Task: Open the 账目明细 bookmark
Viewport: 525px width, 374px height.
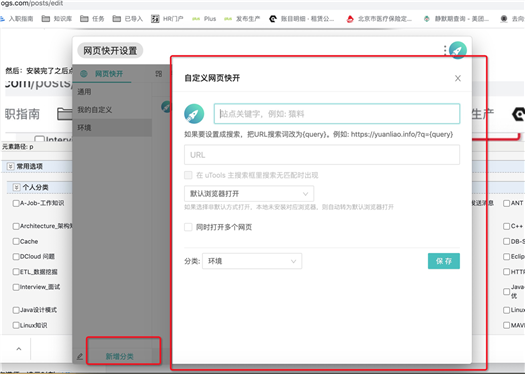Action: (x=302, y=19)
